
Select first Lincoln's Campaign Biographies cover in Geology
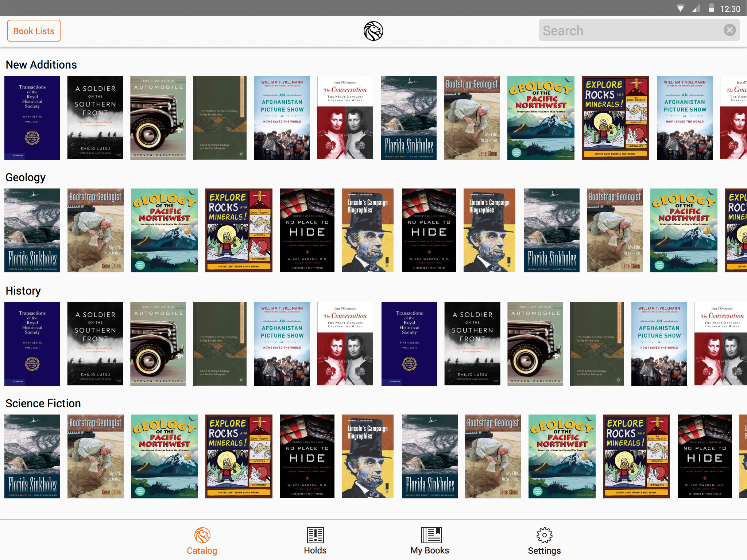point(367,230)
